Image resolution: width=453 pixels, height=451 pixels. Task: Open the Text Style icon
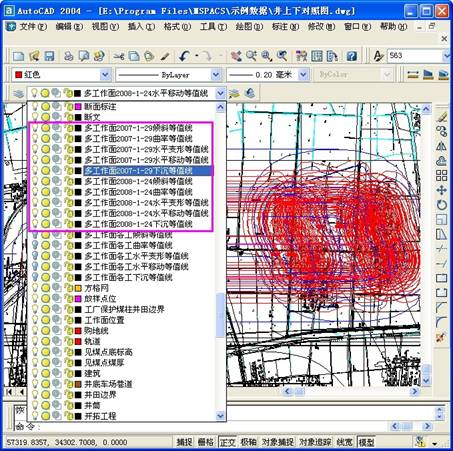click(378, 56)
